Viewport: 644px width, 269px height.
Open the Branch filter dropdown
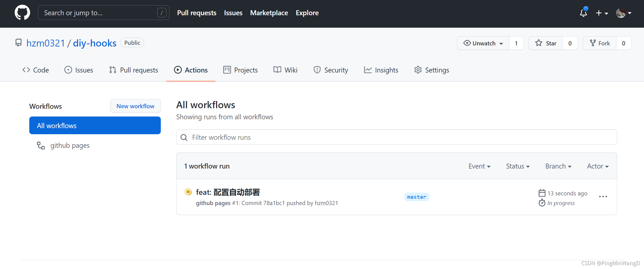(x=558, y=166)
